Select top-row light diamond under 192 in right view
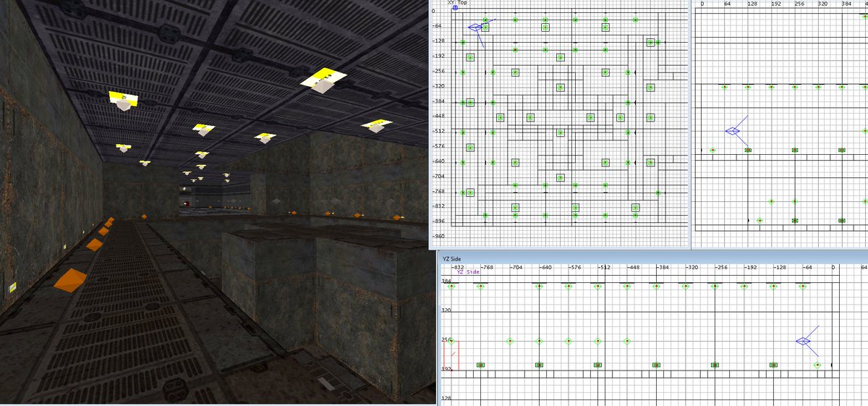 (x=772, y=87)
